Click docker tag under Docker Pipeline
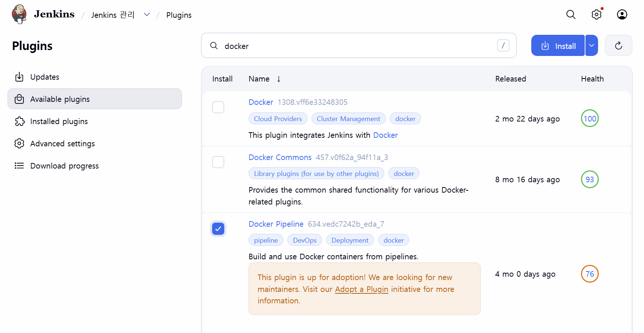The image size is (644, 333). point(394,240)
